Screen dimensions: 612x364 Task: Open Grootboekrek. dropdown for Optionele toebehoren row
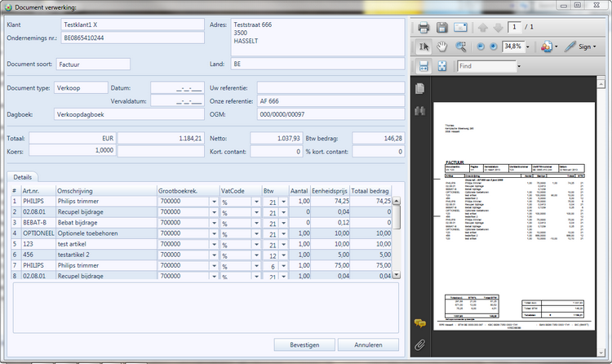(214, 234)
